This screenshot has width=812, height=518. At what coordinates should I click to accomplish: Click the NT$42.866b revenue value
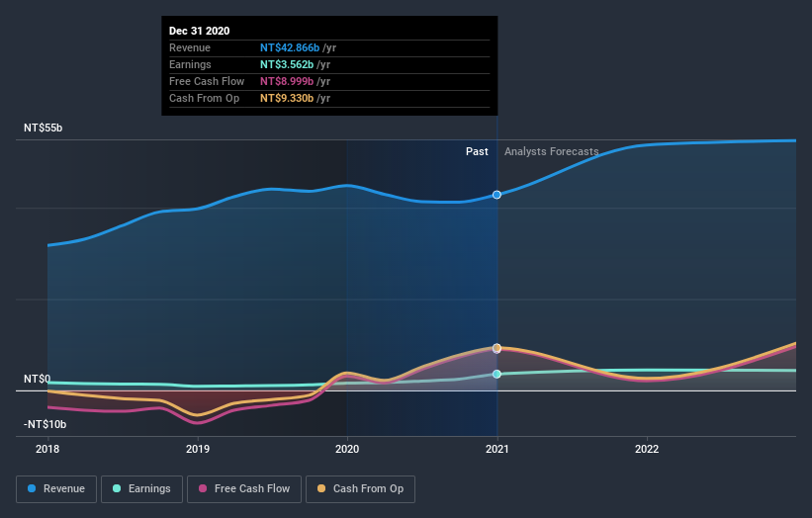click(290, 47)
